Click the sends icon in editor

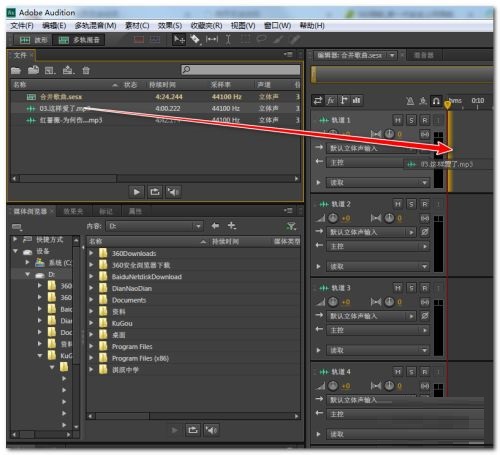click(344, 100)
